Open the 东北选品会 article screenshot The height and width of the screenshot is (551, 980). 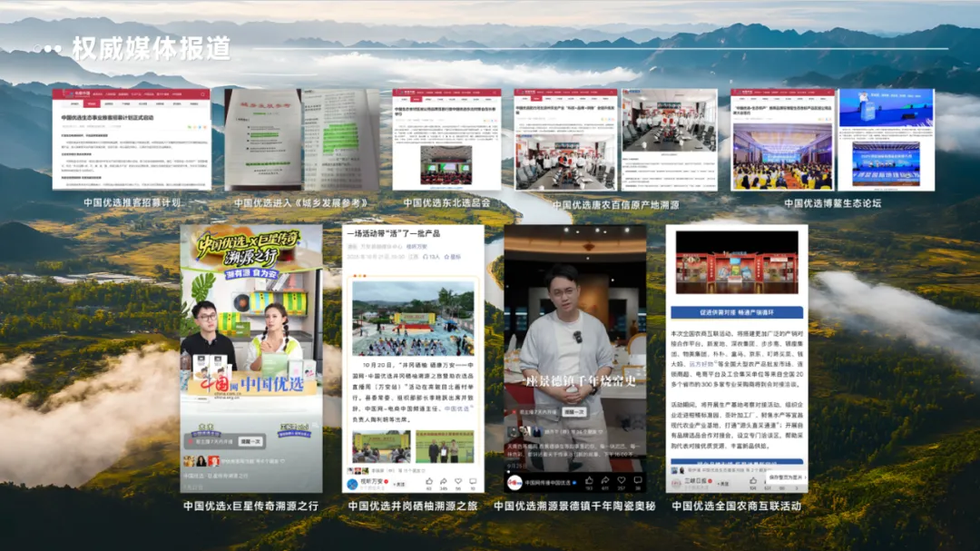446,140
